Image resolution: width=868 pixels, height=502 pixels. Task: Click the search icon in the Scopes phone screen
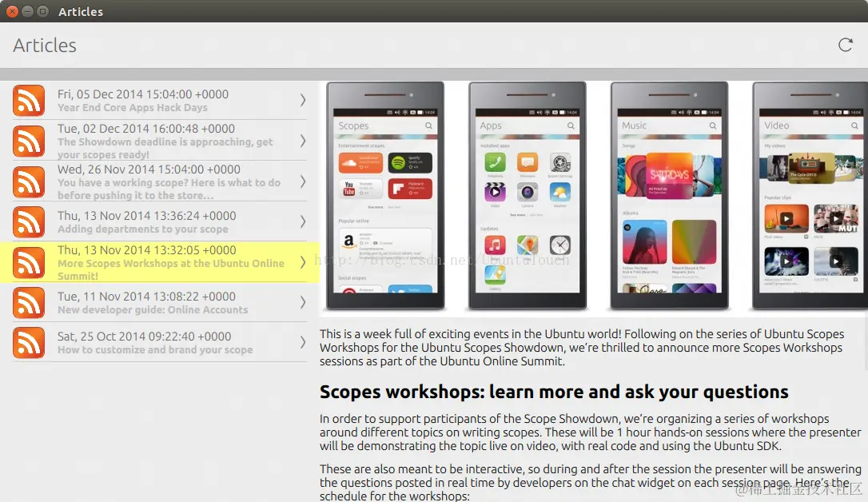click(428, 125)
